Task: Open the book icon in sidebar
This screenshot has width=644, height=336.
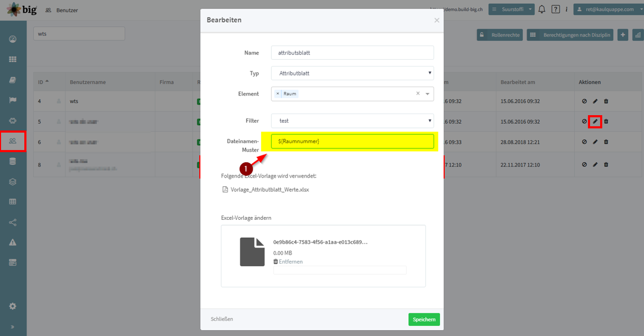Action: pos(13,80)
